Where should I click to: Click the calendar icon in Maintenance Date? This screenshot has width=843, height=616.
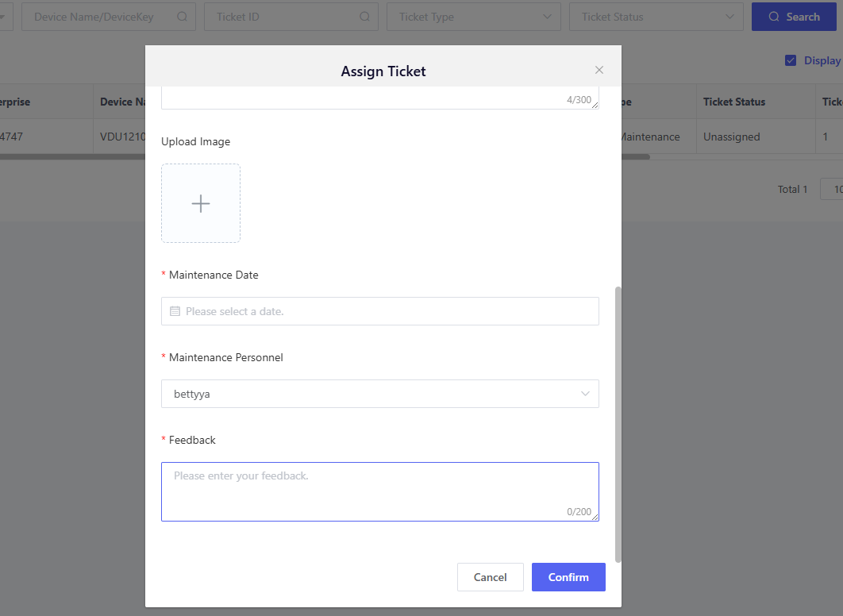pyautogui.click(x=175, y=311)
